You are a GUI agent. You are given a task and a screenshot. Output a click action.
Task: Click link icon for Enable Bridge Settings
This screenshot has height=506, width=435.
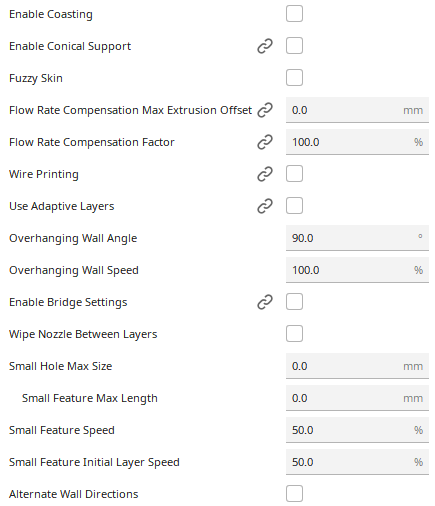coord(265,302)
